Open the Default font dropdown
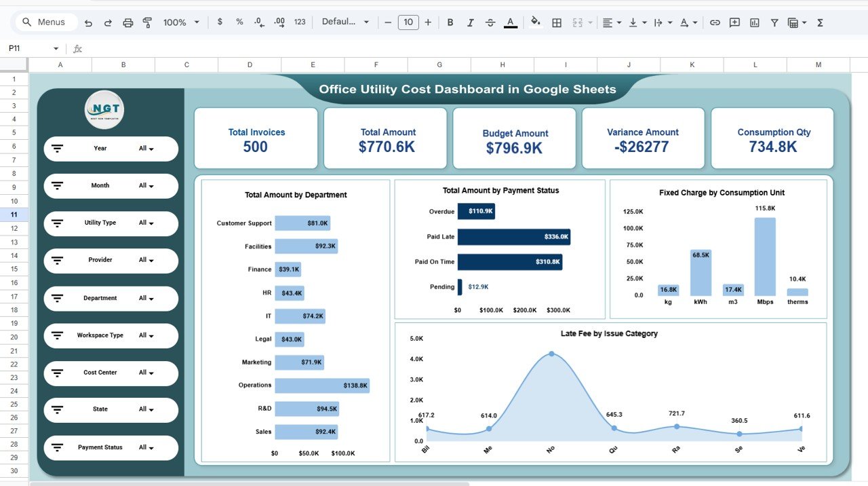The image size is (868, 486). click(x=346, y=22)
